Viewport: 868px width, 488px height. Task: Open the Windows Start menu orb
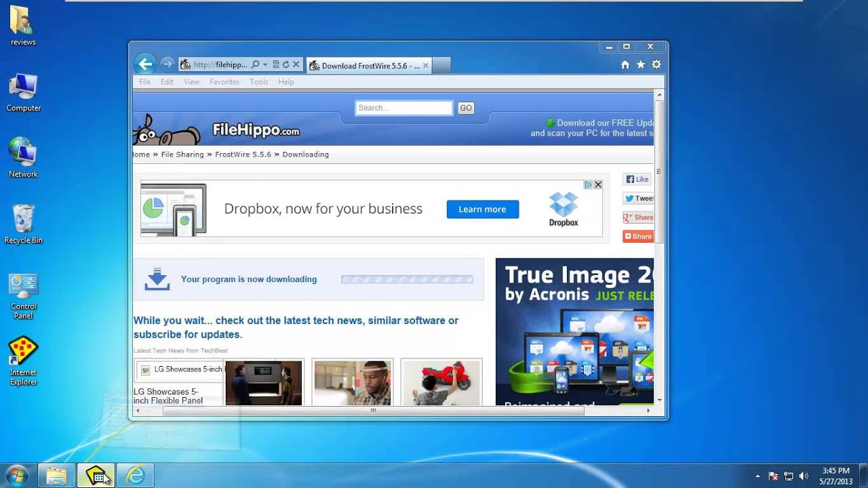point(16,475)
